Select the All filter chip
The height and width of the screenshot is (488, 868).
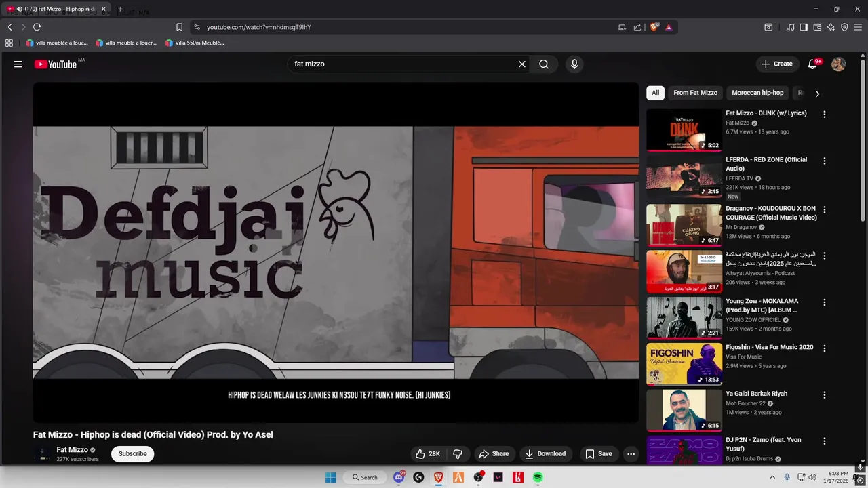click(655, 93)
